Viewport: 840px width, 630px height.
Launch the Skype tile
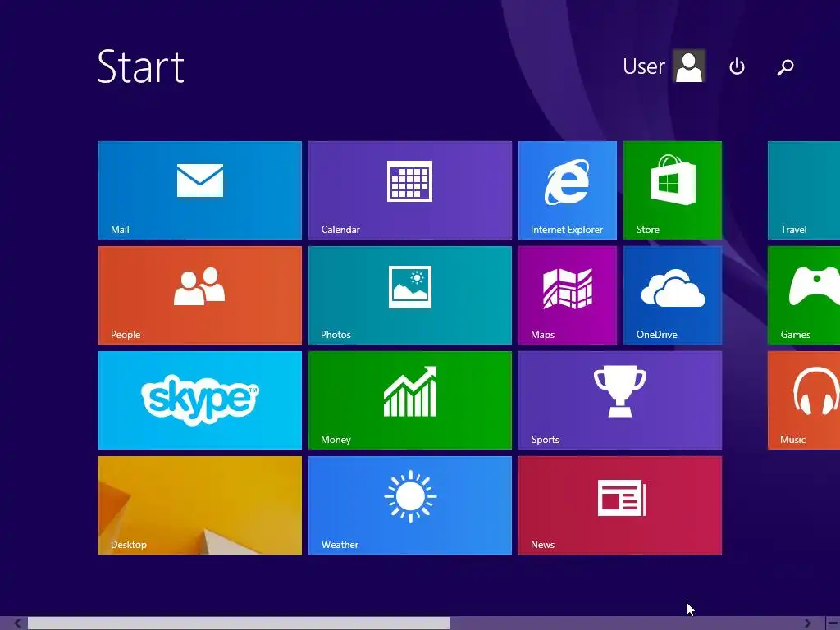coord(200,400)
